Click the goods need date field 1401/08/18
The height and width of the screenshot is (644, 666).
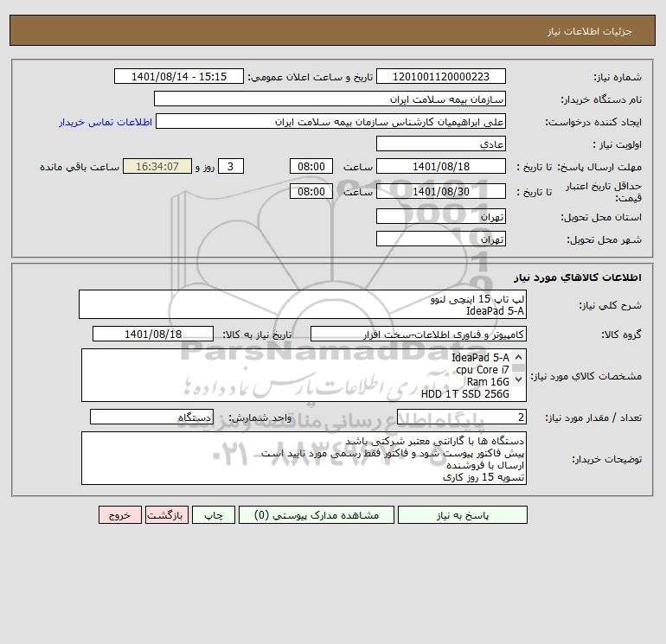click(153, 334)
